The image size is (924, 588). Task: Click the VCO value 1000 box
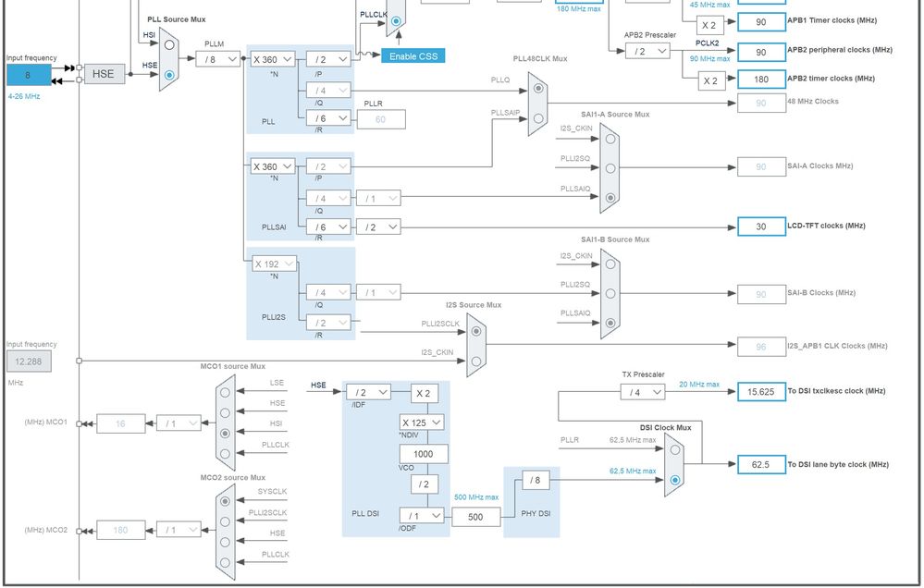[424, 454]
